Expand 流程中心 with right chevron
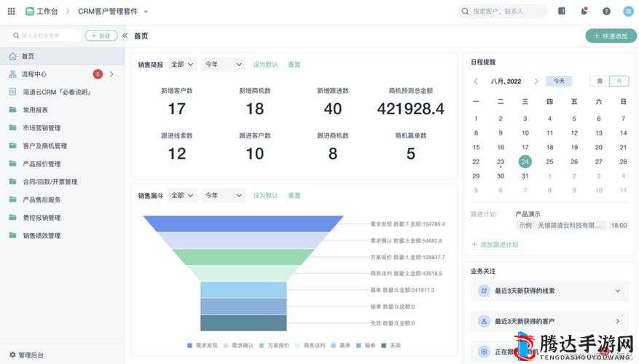This screenshot has width=639, height=364. point(111,74)
